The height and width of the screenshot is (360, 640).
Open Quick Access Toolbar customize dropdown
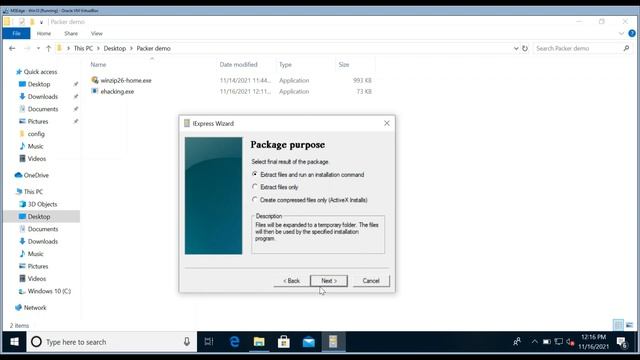tap(41, 22)
